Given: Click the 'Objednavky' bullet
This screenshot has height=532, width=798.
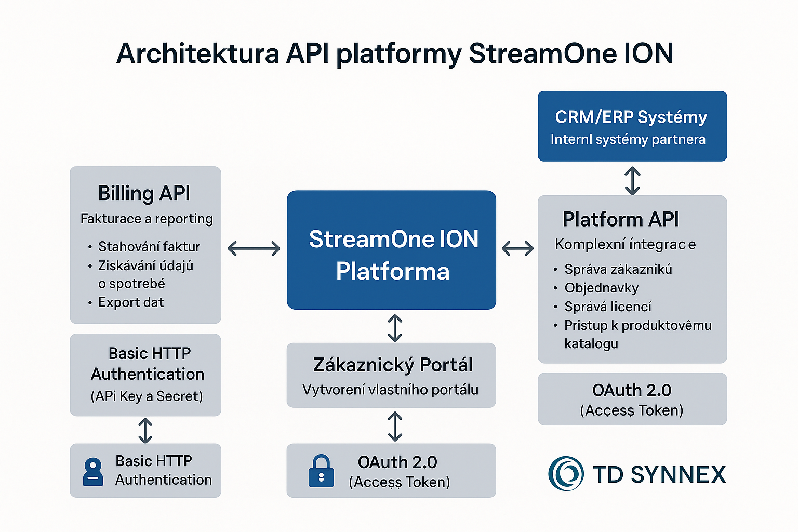Looking at the screenshot, I should pos(602,288).
